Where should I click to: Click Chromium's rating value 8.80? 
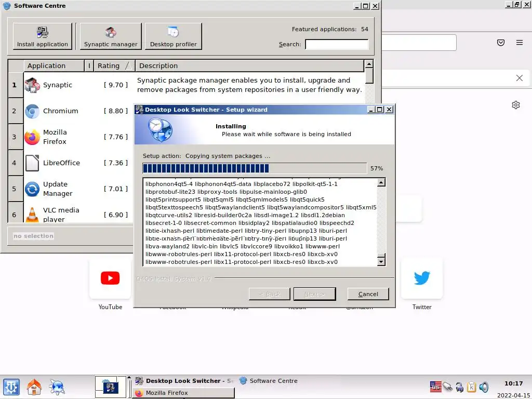pos(116,111)
